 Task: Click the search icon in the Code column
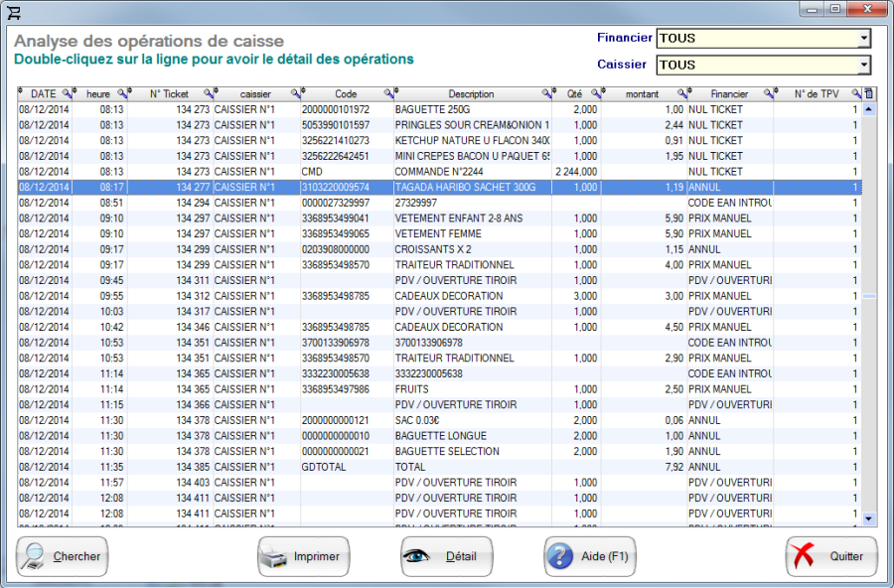388,92
